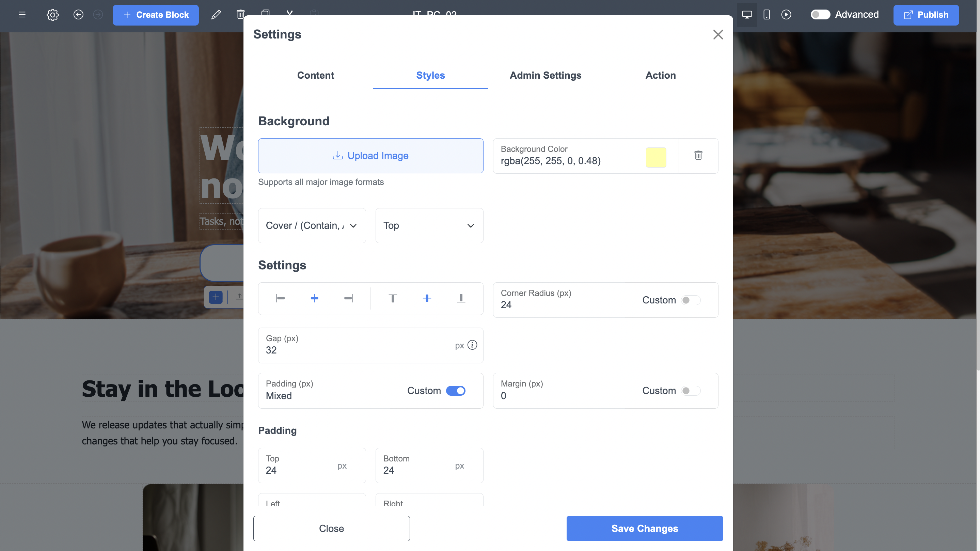Select align right horizontal alignment icon
Image resolution: width=980 pixels, height=551 pixels.
coord(348,298)
